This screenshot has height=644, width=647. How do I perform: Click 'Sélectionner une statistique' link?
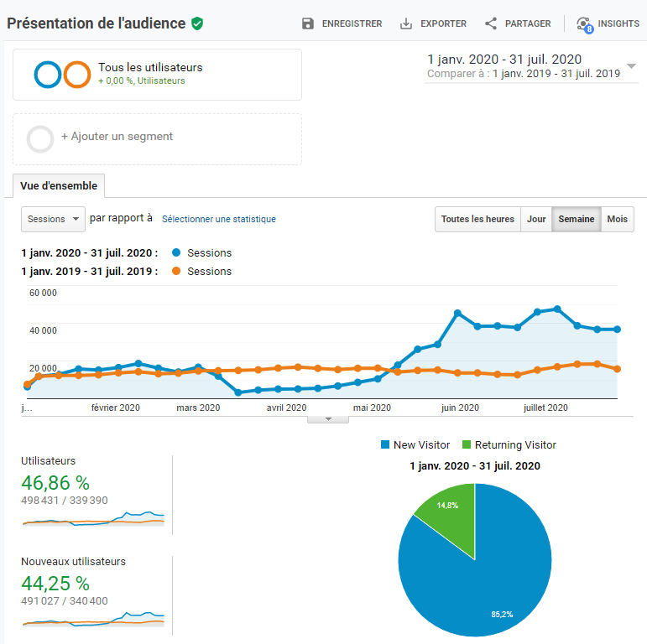coord(219,219)
